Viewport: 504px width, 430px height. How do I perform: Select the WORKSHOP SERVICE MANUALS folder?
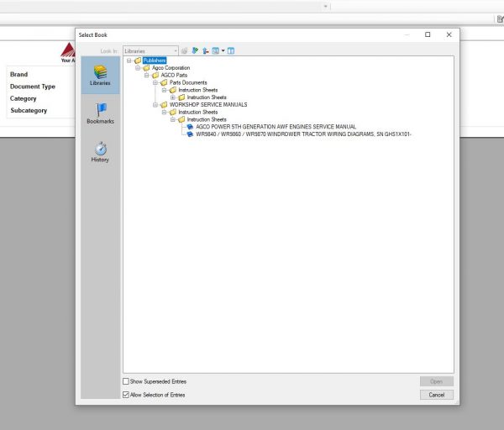[208, 105]
